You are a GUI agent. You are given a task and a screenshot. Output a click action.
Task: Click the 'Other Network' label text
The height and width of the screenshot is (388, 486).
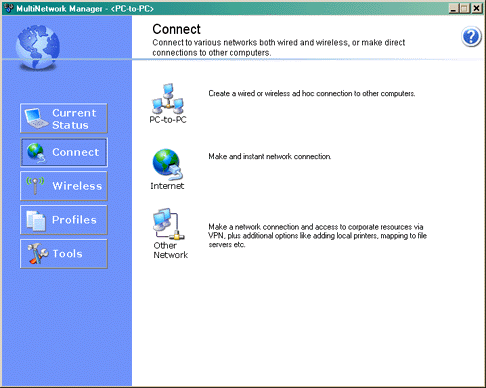pyautogui.click(x=170, y=250)
